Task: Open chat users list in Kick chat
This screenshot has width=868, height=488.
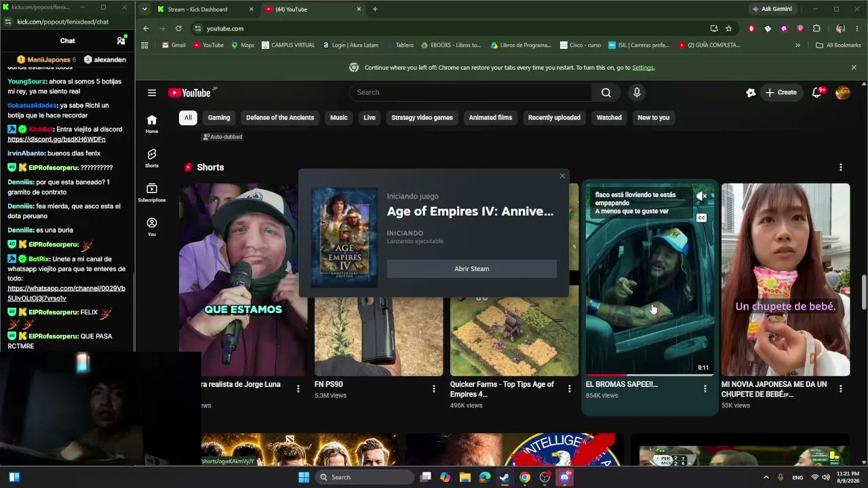Action: (x=121, y=41)
